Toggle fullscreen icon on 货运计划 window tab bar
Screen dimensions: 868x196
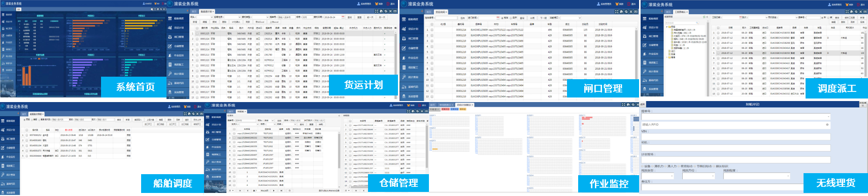[x=377, y=11]
